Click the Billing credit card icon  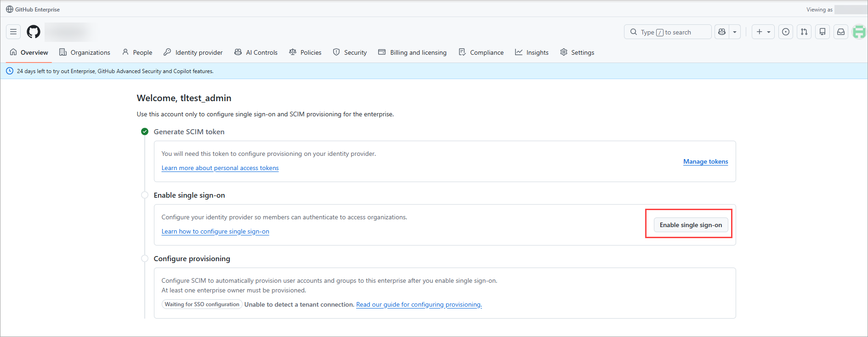[382, 52]
